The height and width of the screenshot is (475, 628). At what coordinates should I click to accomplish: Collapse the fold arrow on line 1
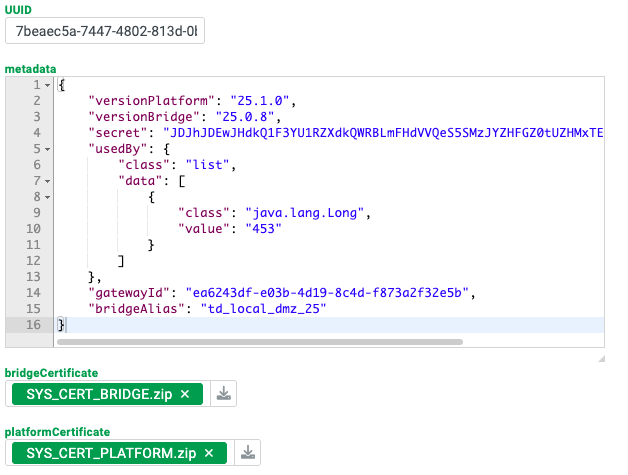tap(47, 85)
